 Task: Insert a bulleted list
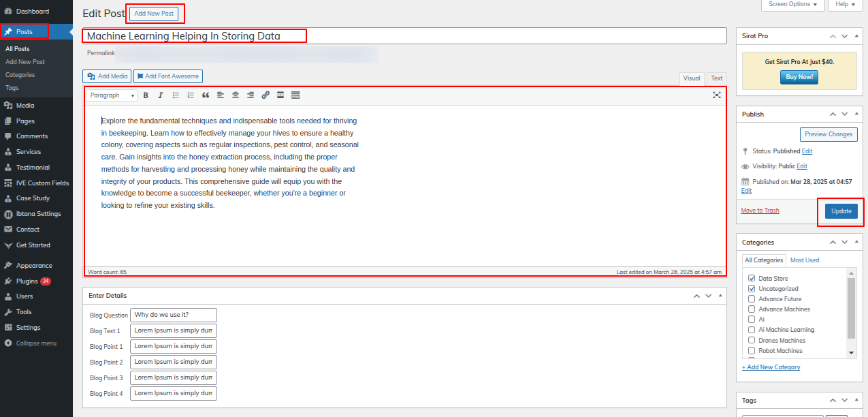[x=176, y=95]
